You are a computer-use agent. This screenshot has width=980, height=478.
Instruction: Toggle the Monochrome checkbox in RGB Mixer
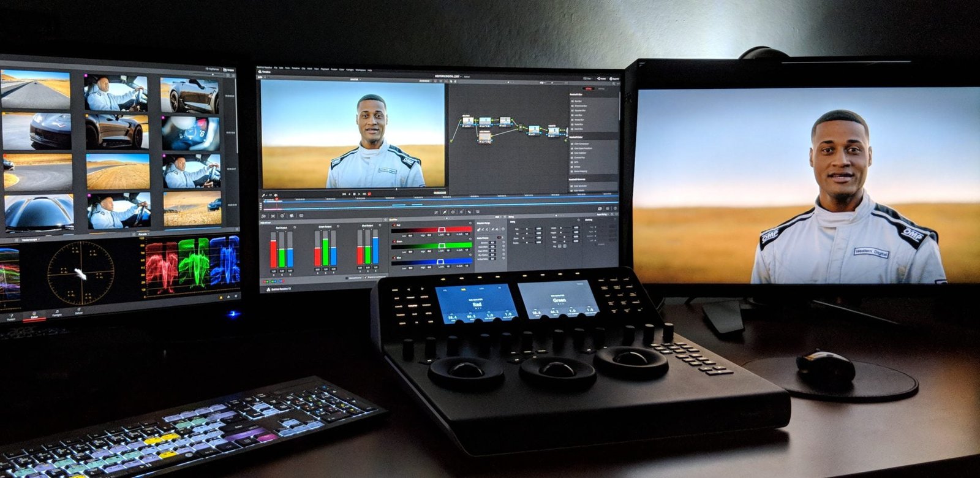(345, 278)
